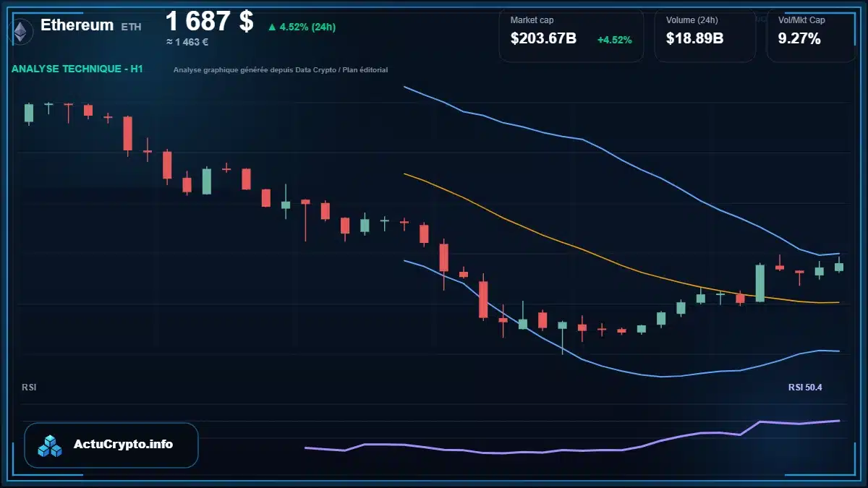Click the 1 687 $ price
The width and height of the screenshot is (868, 488).
click(x=210, y=22)
